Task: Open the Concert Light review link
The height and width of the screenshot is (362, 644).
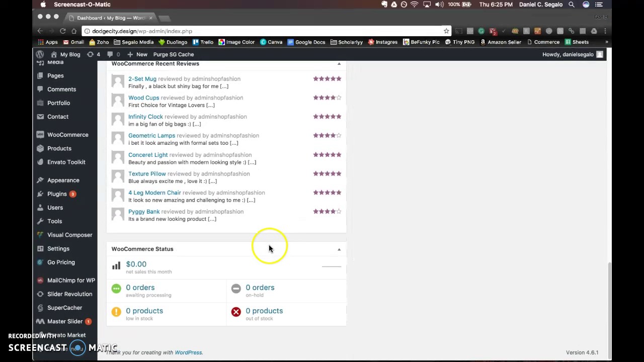Action: point(148,154)
